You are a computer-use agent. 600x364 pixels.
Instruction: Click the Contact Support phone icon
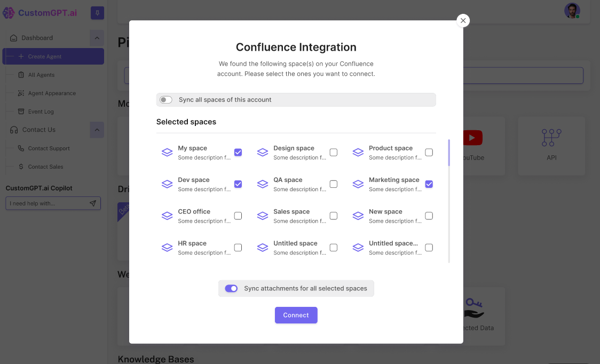click(21, 148)
